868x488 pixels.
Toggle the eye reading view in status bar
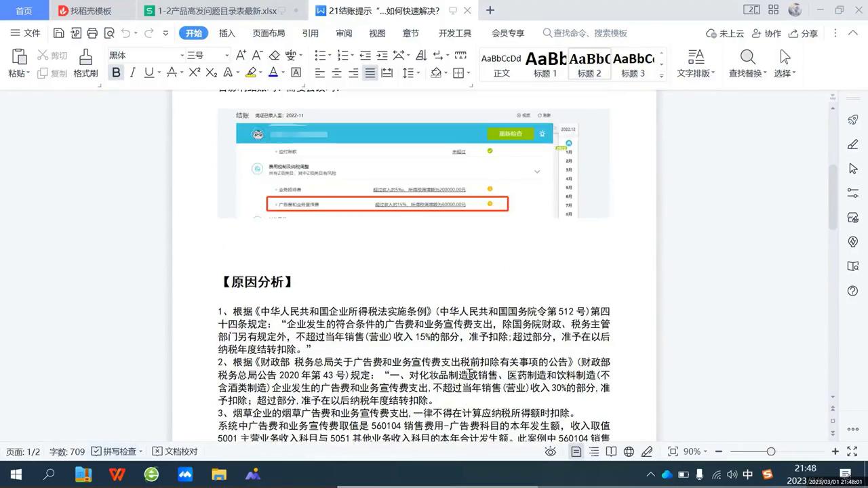[x=550, y=451]
